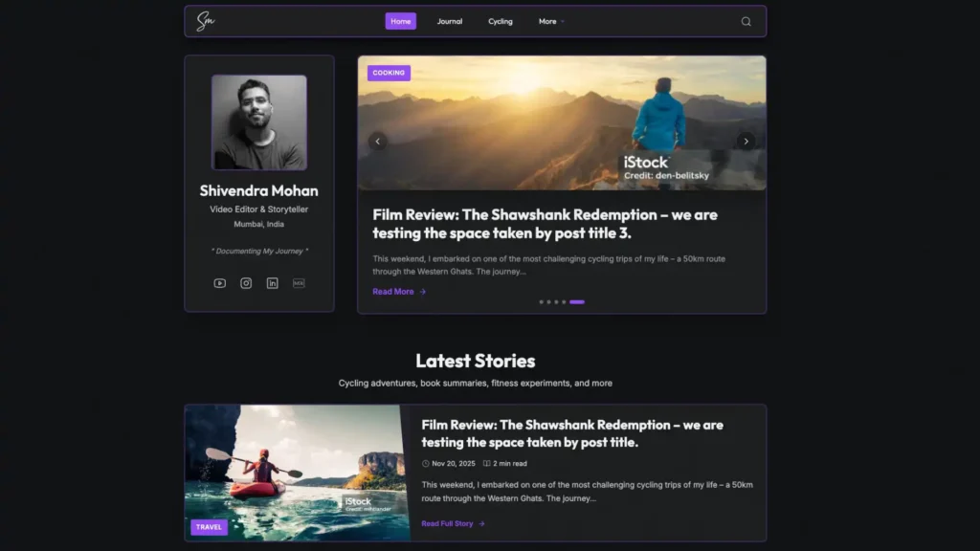Screen dimensions: 980x551
Task: Click the SM site logo
Action: point(204,20)
